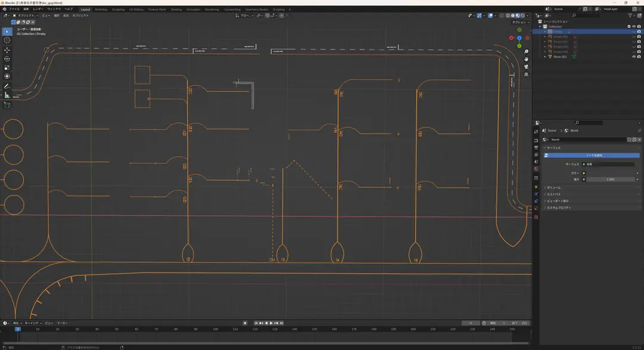Toggle visibility eye of Collection
The width and height of the screenshot is (644, 350).
634,26
